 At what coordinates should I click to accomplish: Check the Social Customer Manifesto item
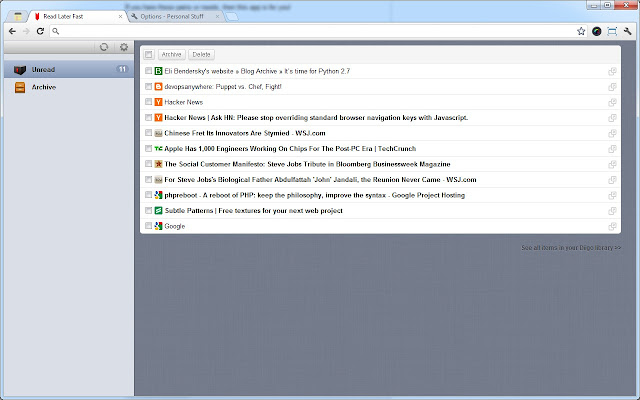pos(148,164)
